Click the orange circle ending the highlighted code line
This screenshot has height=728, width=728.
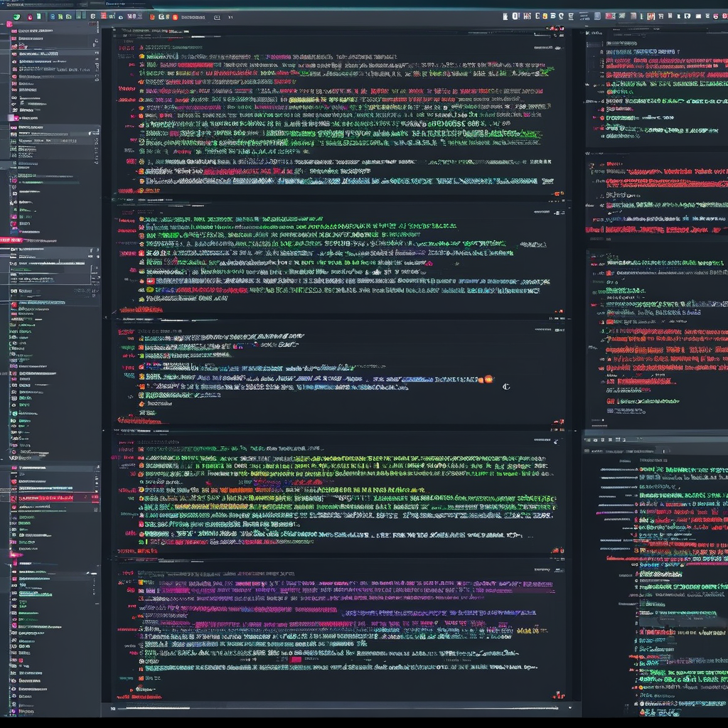coord(488,379)
